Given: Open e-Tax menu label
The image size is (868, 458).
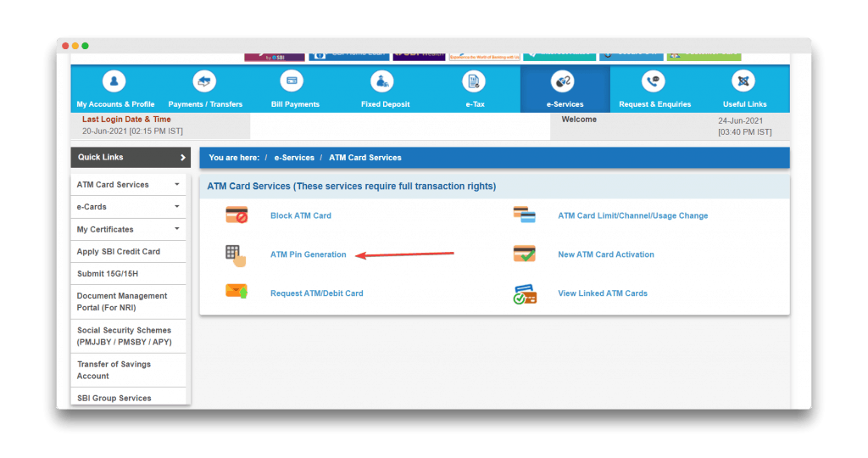Looking at the screenshot, I should point(475,104).
